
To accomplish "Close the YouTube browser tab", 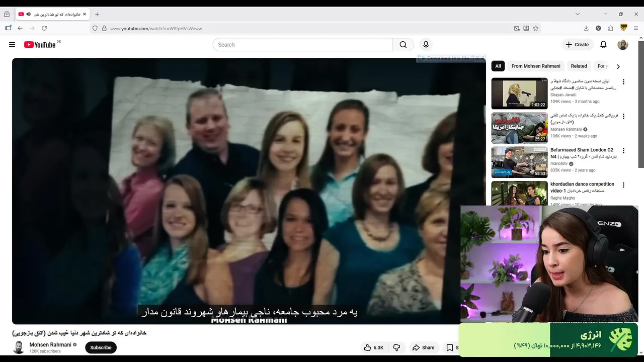I will tap(84, 14).
